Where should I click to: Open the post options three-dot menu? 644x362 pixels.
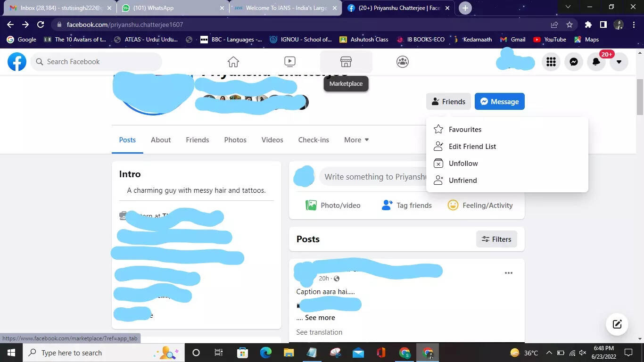click(x=508, y=273)
